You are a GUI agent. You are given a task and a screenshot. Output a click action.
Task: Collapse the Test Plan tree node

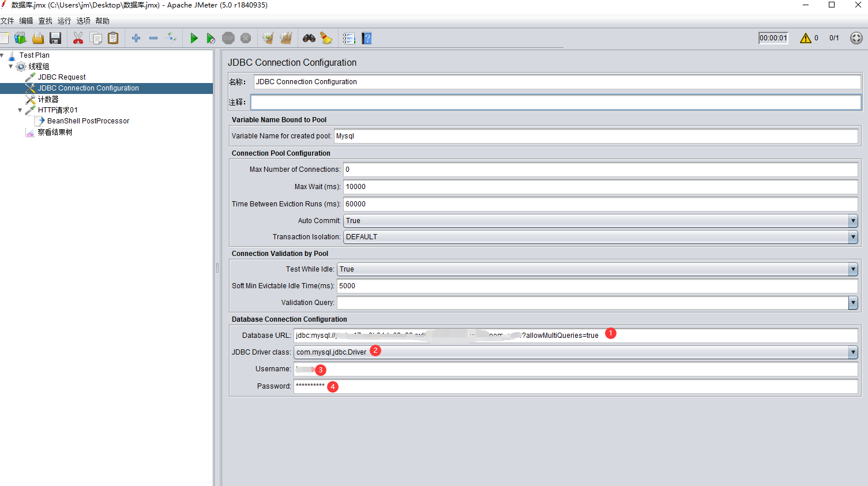click(2, 55)
